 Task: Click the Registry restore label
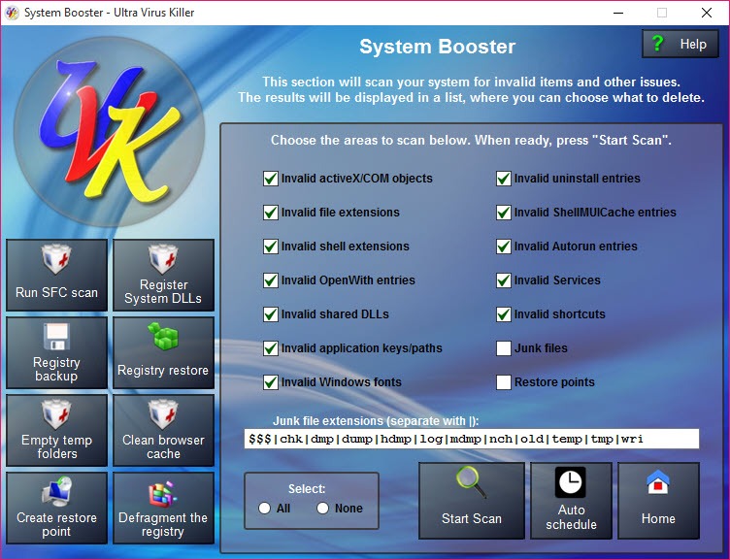coord(163,370)
